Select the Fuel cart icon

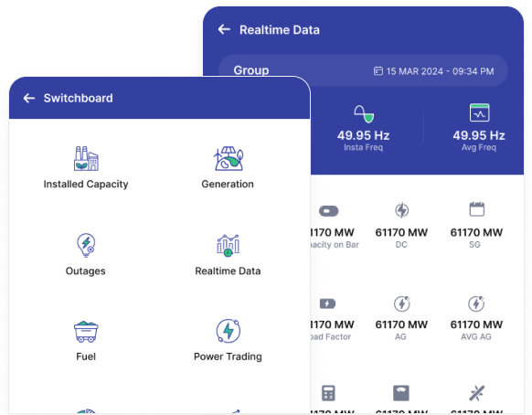pos(86,331)
